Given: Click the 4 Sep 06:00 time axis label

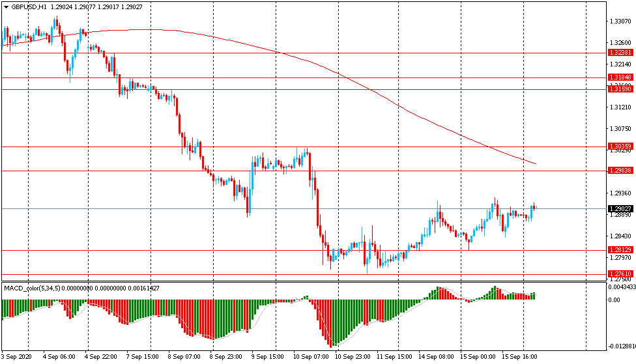Looking at the screenshot, I should tap(59, 357).
